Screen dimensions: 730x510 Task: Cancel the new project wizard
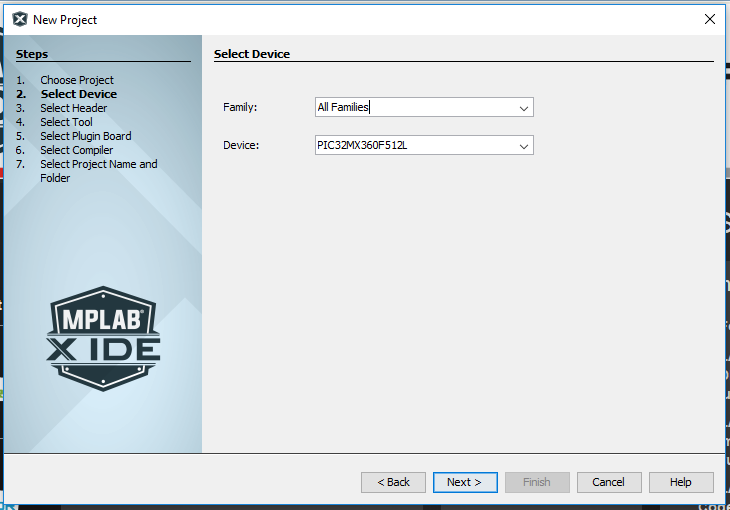[x=609, y=482]
